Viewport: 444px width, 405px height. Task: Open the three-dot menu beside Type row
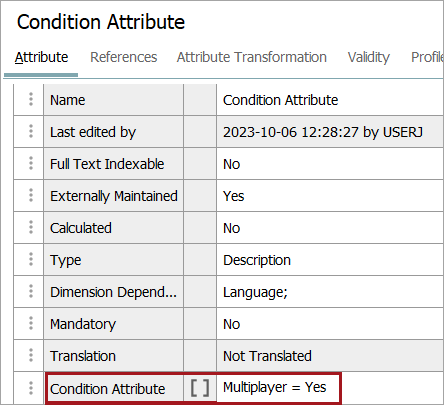click(x=31, y=259)
